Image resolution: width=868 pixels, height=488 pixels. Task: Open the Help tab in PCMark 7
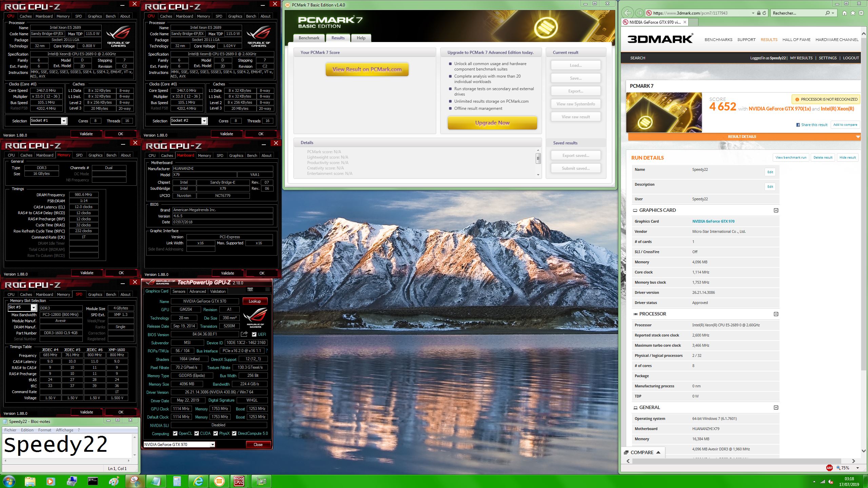pyautogui.click(x=361, y=38)
